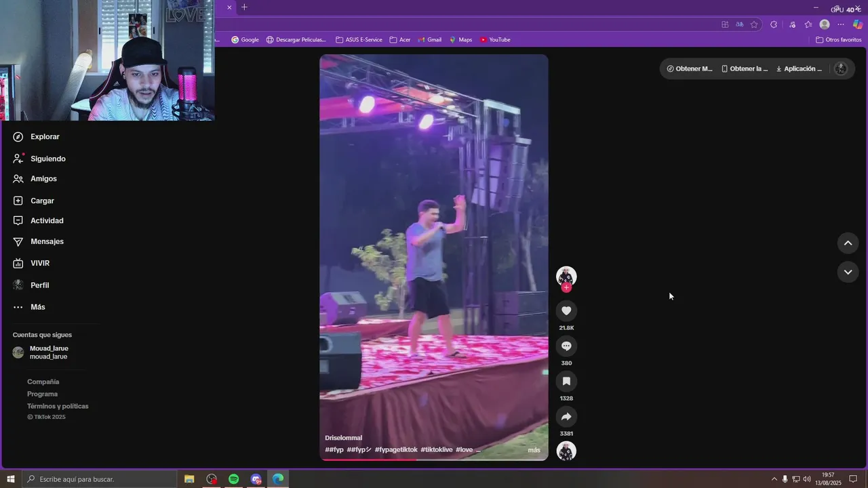The image size is (868, 488).
Task: Click the 'Obtener M...' coins button
Action: click(690, 68)
